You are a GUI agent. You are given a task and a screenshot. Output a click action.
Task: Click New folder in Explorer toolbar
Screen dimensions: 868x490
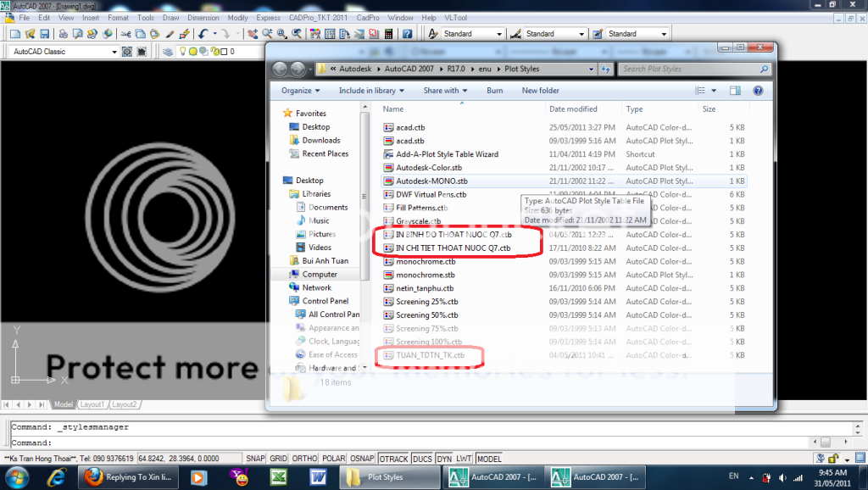pyautogui.click(x=540, y=90)
